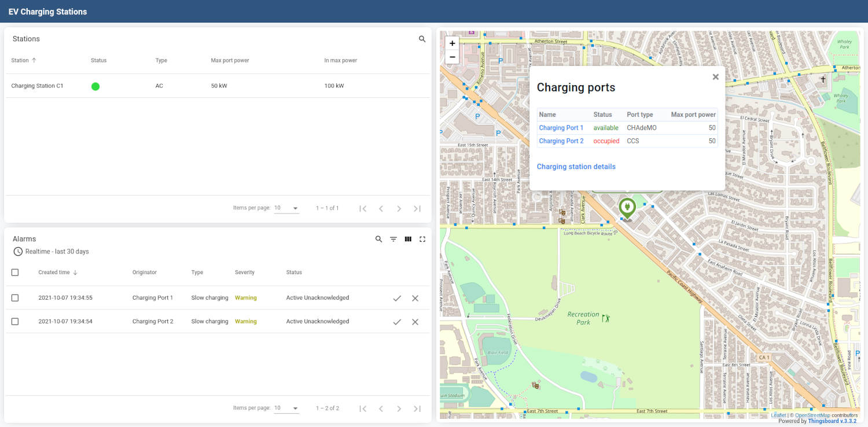Show Alarms column selection icon
Screen dimensions: 868x427
pyautogui.click(x=408, y=239)
